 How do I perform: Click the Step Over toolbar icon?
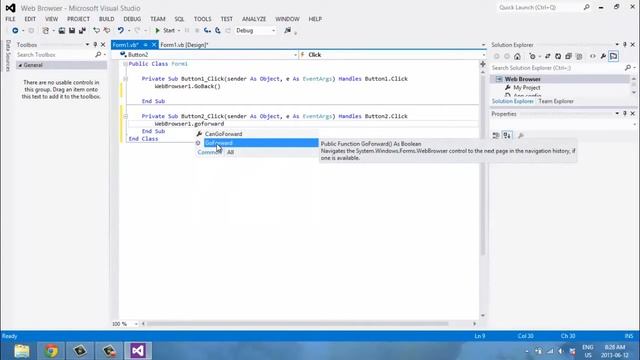pyautogui.click(x=218, y=31)
